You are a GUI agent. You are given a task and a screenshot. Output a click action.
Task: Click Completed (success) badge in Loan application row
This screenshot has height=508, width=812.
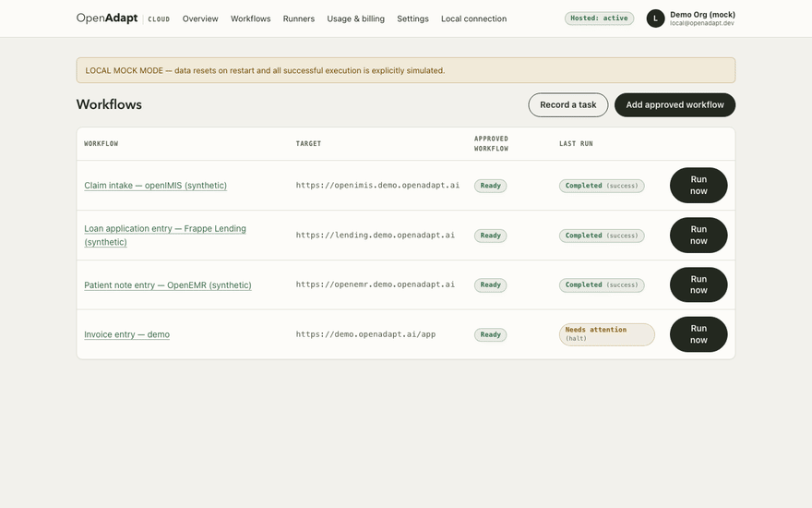602,236
